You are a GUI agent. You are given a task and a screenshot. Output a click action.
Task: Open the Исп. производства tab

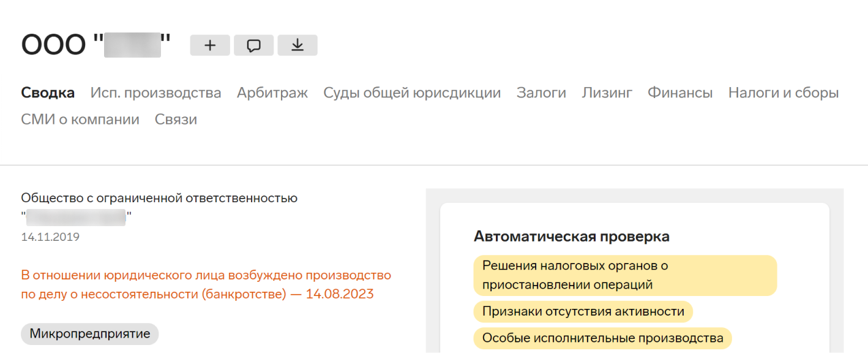click(155, 93)
